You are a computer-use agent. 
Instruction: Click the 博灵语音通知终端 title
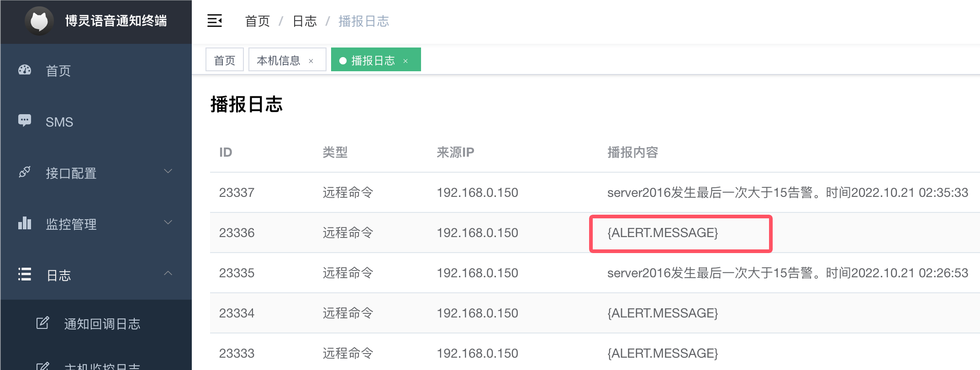116,21
